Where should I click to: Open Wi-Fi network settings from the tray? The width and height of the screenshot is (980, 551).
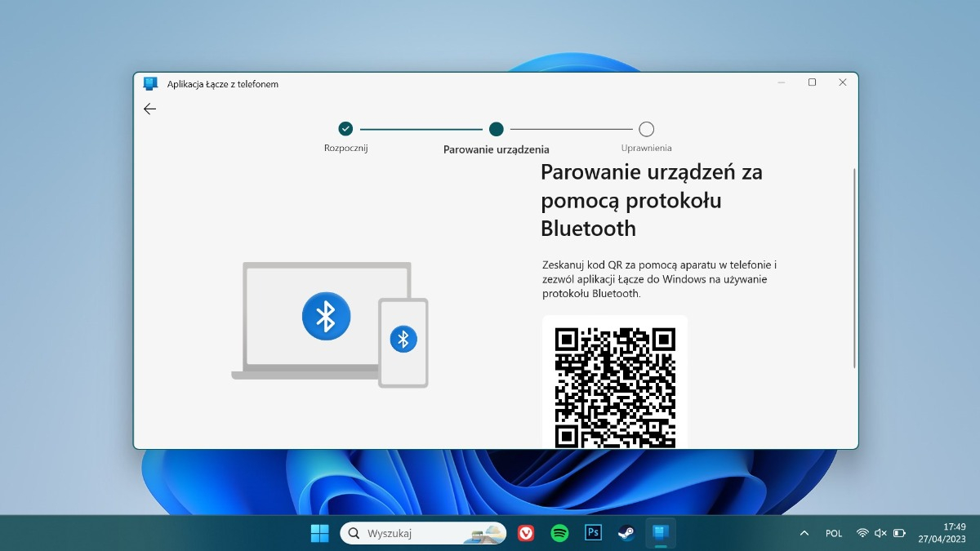tap(862, 532)
